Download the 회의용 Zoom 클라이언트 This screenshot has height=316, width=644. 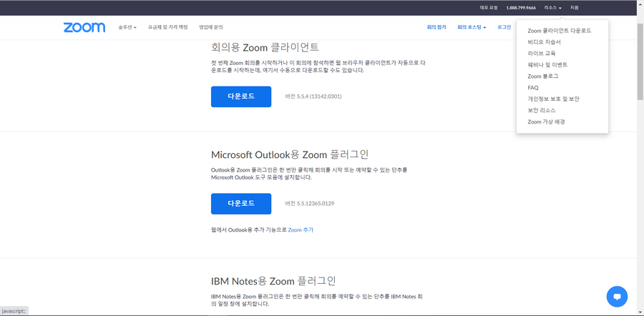pos(241,97)
